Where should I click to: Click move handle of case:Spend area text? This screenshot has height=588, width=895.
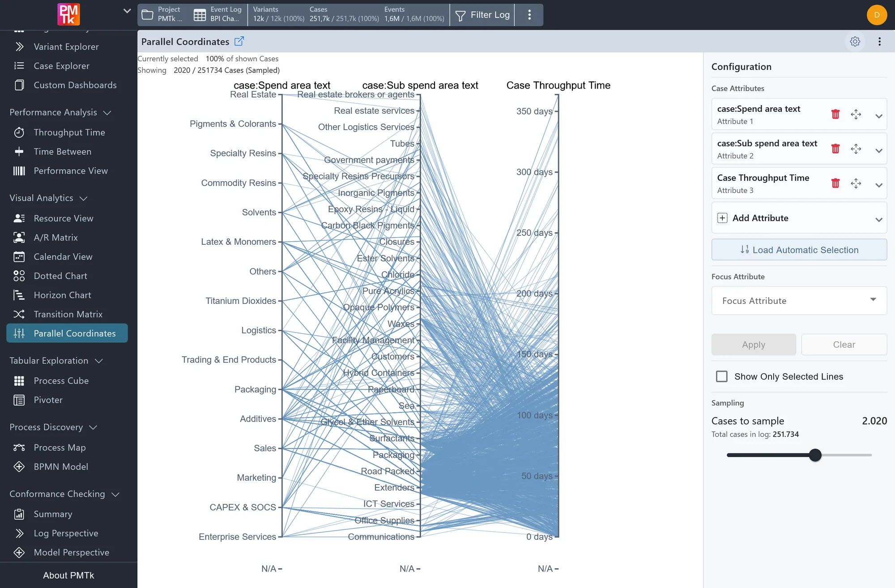pyautogui.click(x=856, y=115)
